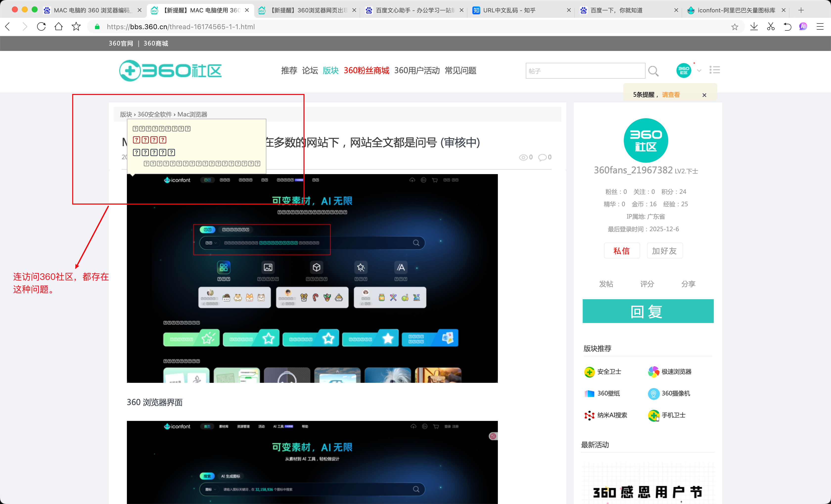Switch to the URL中文乱码 - 知乎 tab
831x504 pixels.
[x=509, y=10]
